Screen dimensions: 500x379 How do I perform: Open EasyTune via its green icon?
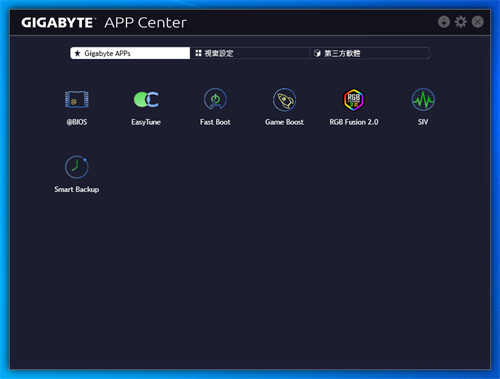tap(146, 99)
